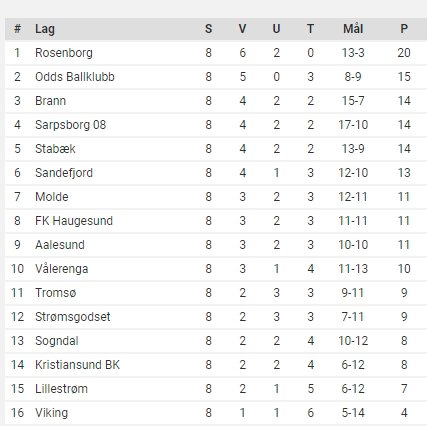
Task: Select FK Haugesund in the table
Action: 74,221
